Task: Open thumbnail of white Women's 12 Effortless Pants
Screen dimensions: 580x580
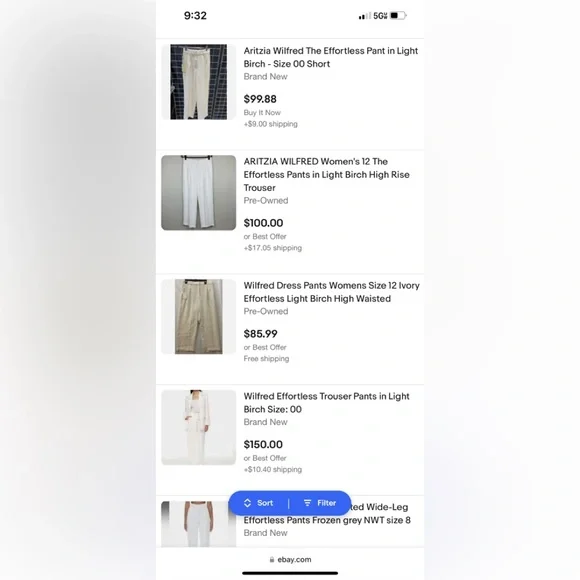Action: tap(199, 193)
